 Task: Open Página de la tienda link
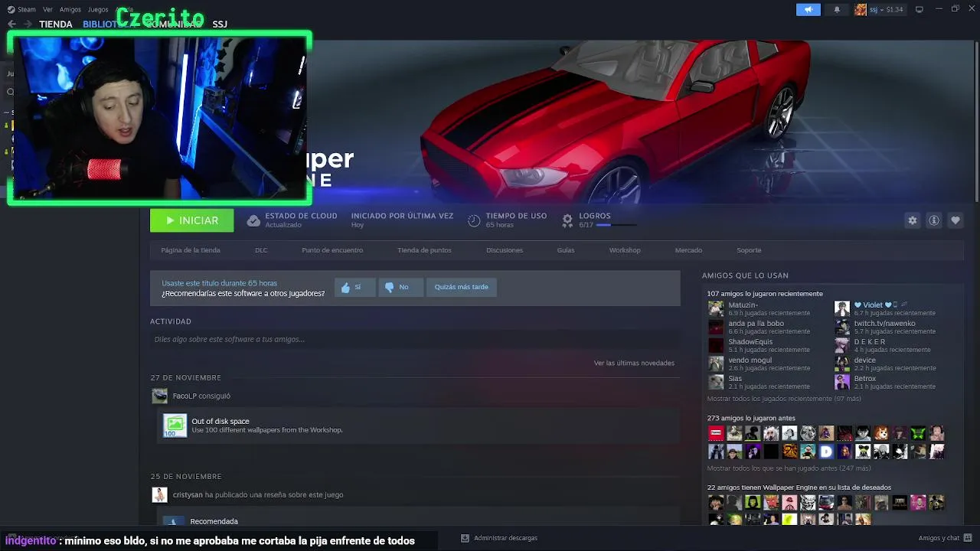pyautogui.click(x=191, y=250)
